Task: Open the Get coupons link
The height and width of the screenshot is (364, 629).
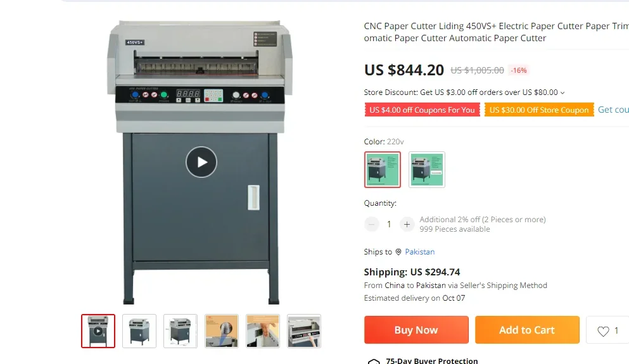Action: [x=613, y=110]
